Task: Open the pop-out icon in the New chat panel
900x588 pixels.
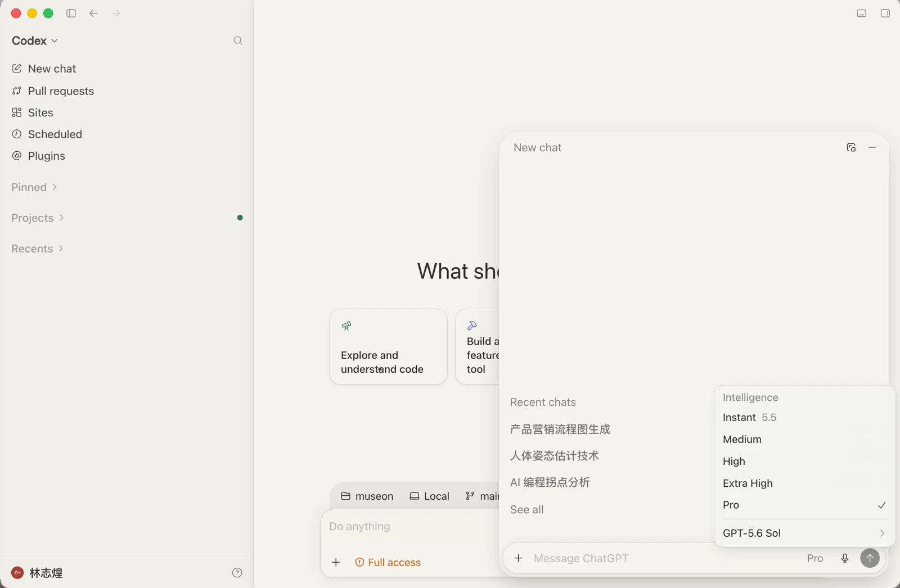Action: [851, 147]
